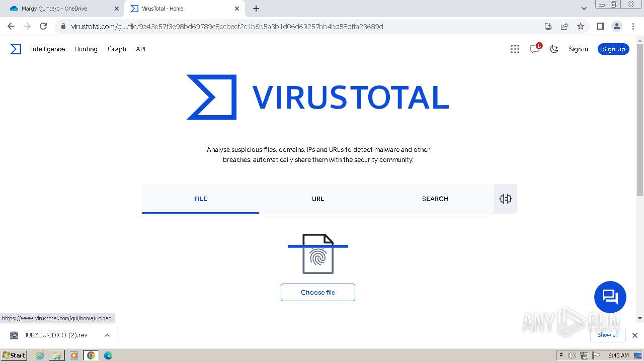Click the scrollbar down arrow
The image size is (644, 362).
640,318
